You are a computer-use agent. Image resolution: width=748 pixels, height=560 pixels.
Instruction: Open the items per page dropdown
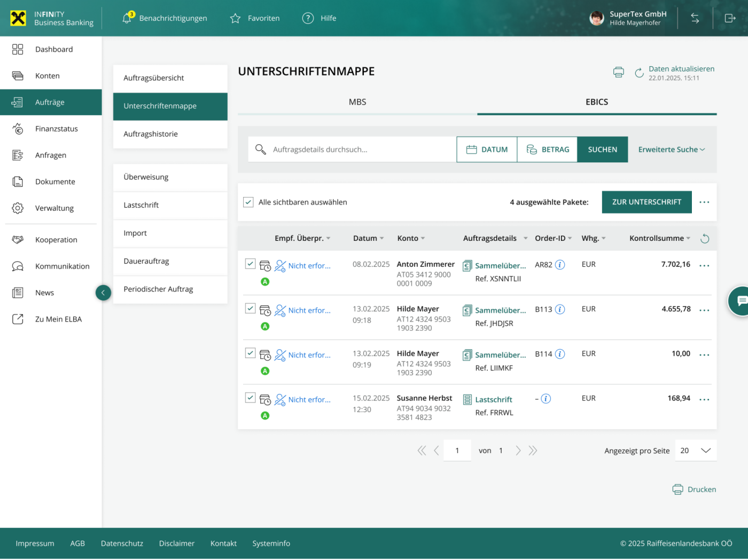[x=696, y=451]
